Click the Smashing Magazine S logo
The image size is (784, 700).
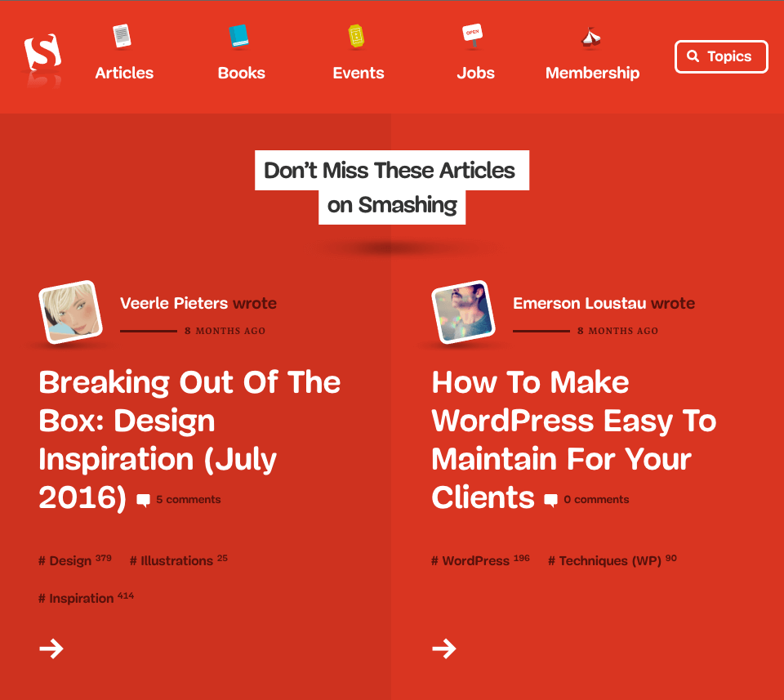43,54
